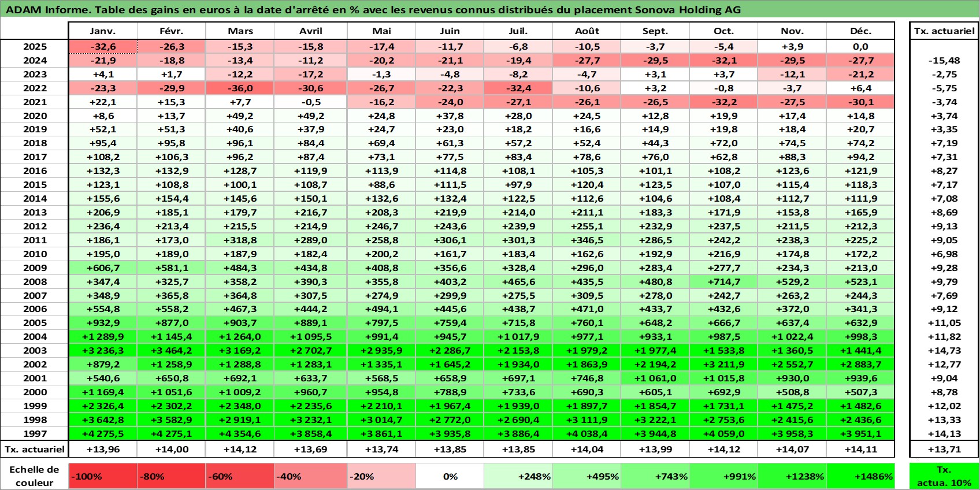Select the +255,1 cell for Août 2012
This screenshot has width=980, height=490.
pyautogui.click(x=587, y=227)
